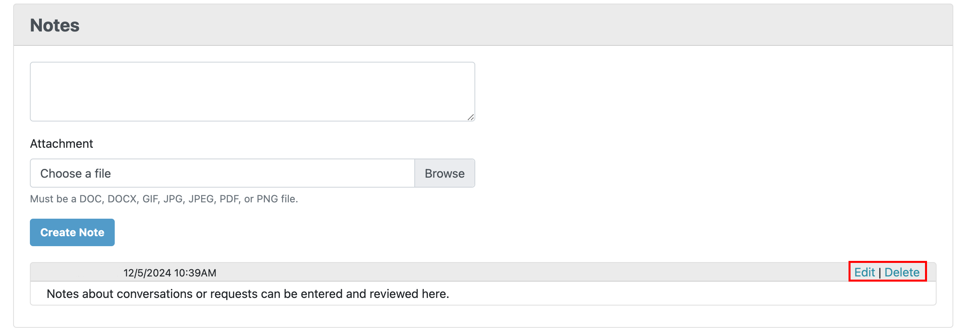
Task: Click the existing note's body text
Action: coord(247,294)
